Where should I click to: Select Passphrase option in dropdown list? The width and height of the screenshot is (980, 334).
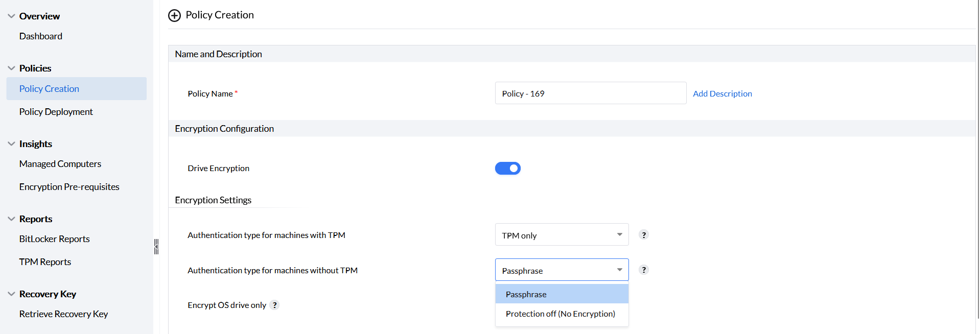pos(526,294)
